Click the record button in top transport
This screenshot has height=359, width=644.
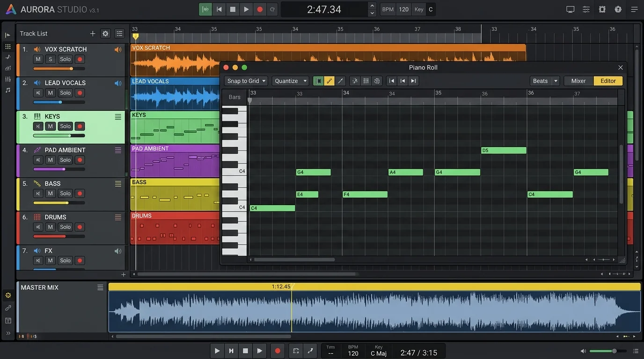[x=260, y=9]
